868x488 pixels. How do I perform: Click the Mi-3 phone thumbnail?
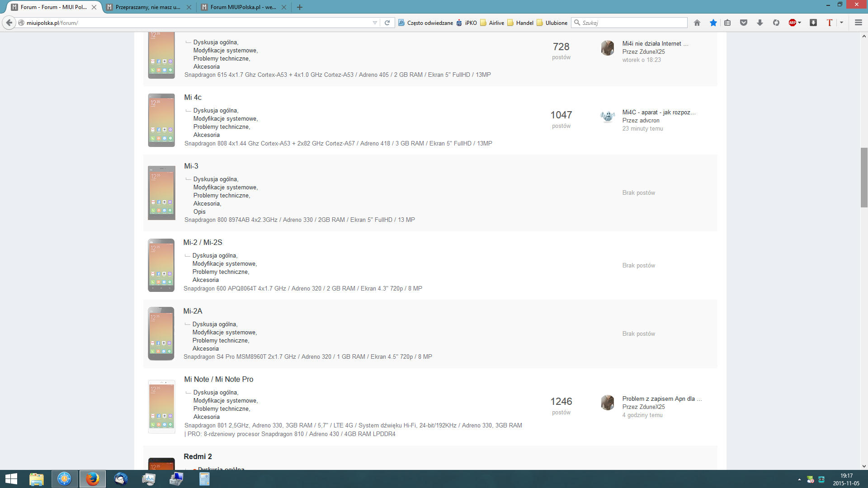pyautogui.click(x=161, y=193)
